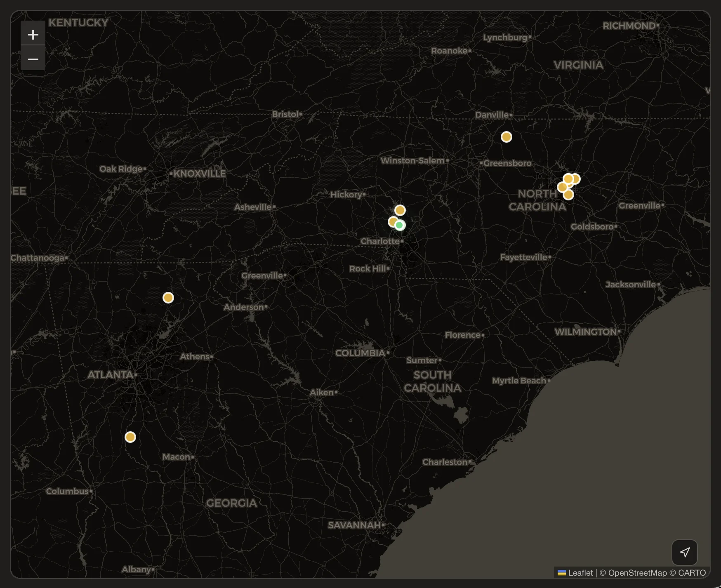721x588 pixels.
Task: Open the Leaflet attribution link
Action: click(575, 573)
